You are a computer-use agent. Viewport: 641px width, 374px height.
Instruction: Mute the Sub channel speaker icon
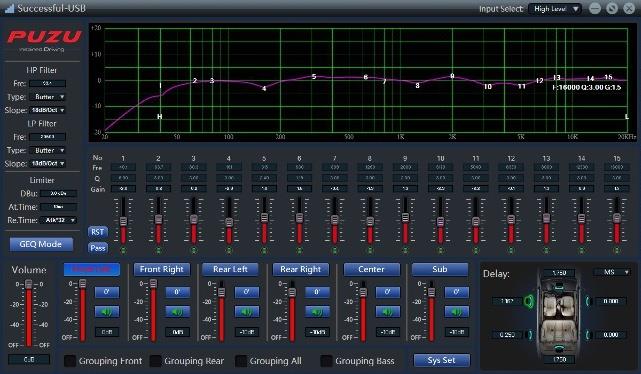click(x=457, y=312)
